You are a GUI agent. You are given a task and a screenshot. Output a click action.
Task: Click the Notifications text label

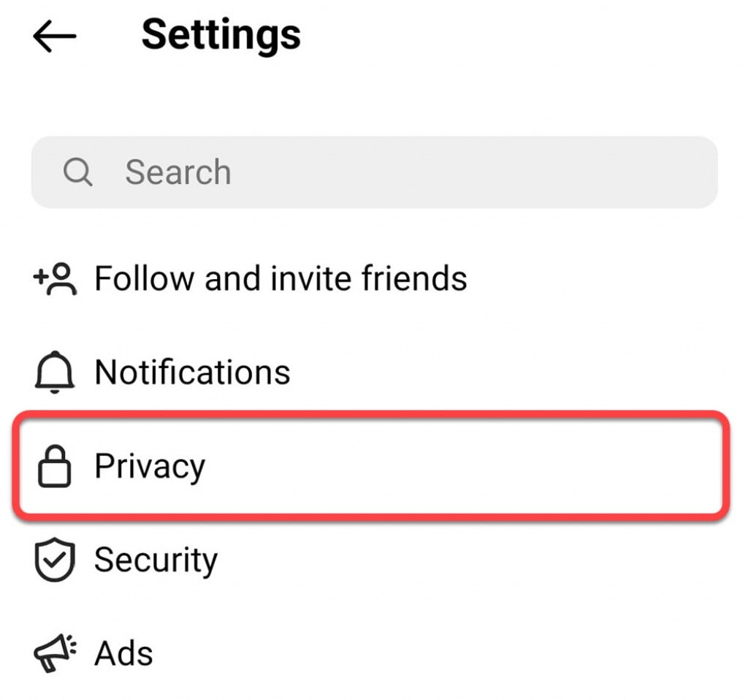[x=192, y=373]
